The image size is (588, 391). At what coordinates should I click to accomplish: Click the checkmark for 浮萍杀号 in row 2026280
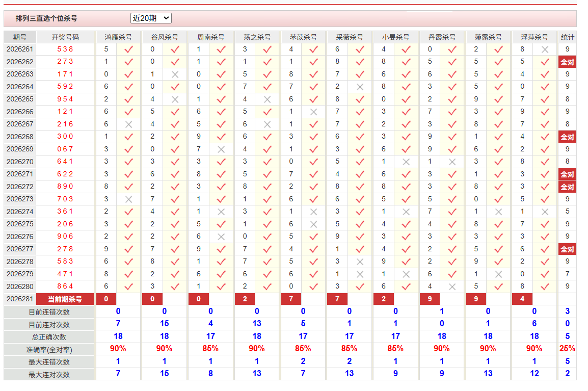[545, 286]
